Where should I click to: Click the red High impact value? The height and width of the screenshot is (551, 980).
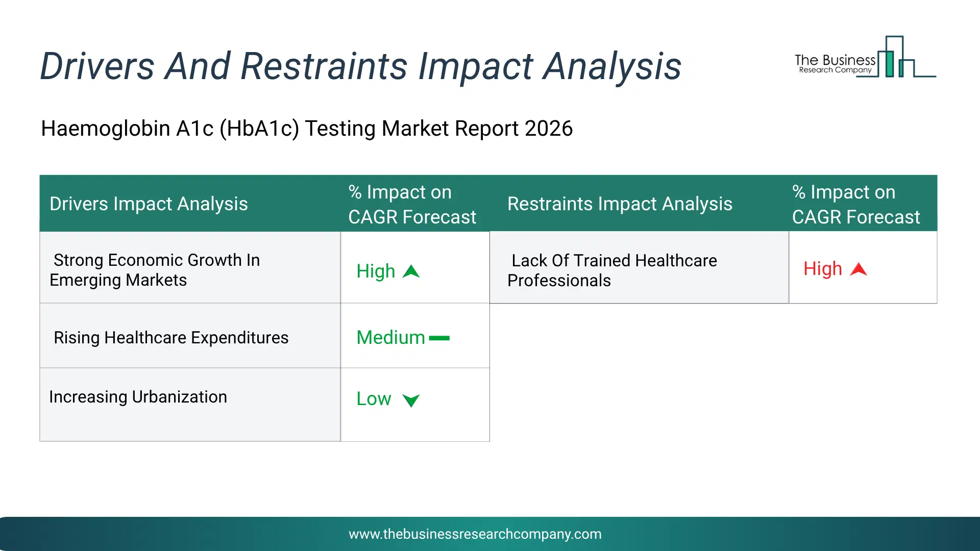823,269
